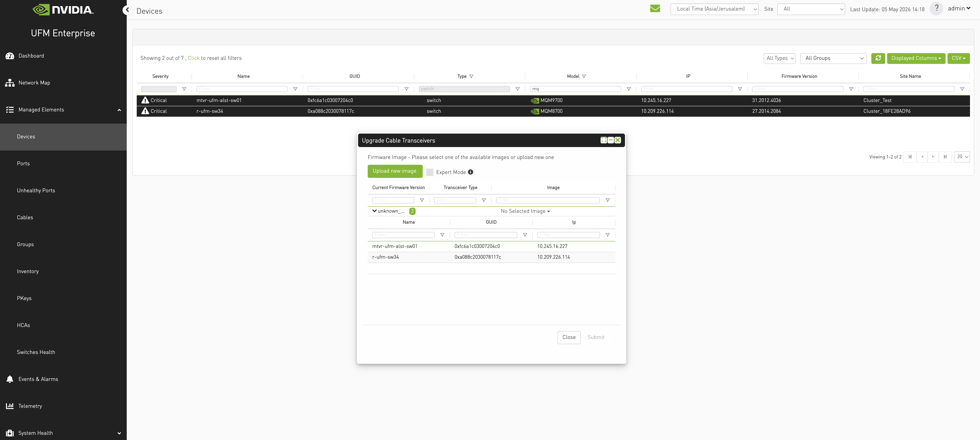Click the Expert Mode info icon
Viewport: 980px width, 440px height.
471,172
